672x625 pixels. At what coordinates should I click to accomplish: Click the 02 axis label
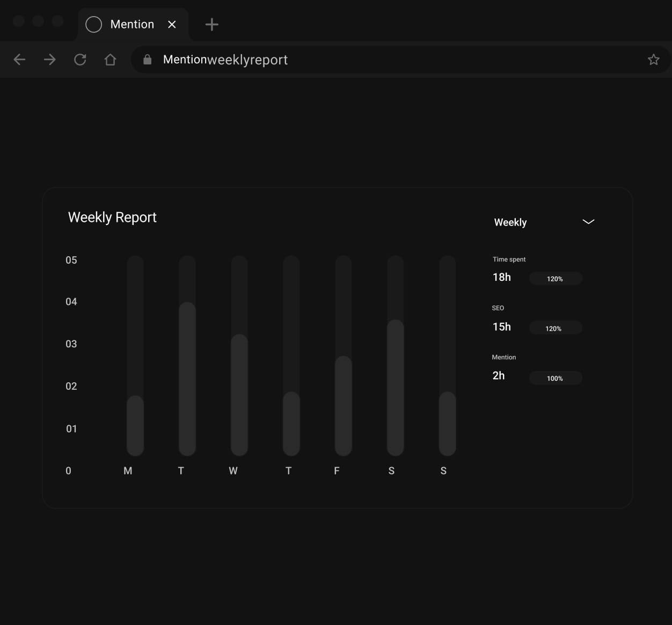[x=71, y=386]
